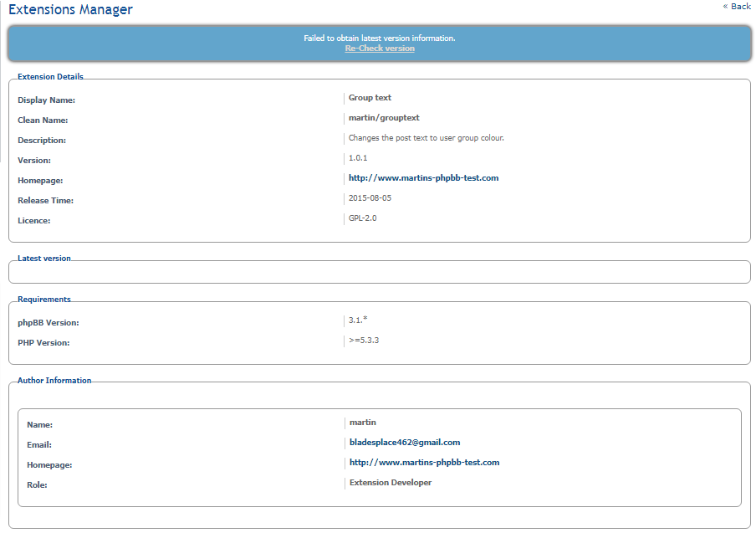Click the Extension Developer role value
Viewport: 756px width, 533px height.
point(391,483)
